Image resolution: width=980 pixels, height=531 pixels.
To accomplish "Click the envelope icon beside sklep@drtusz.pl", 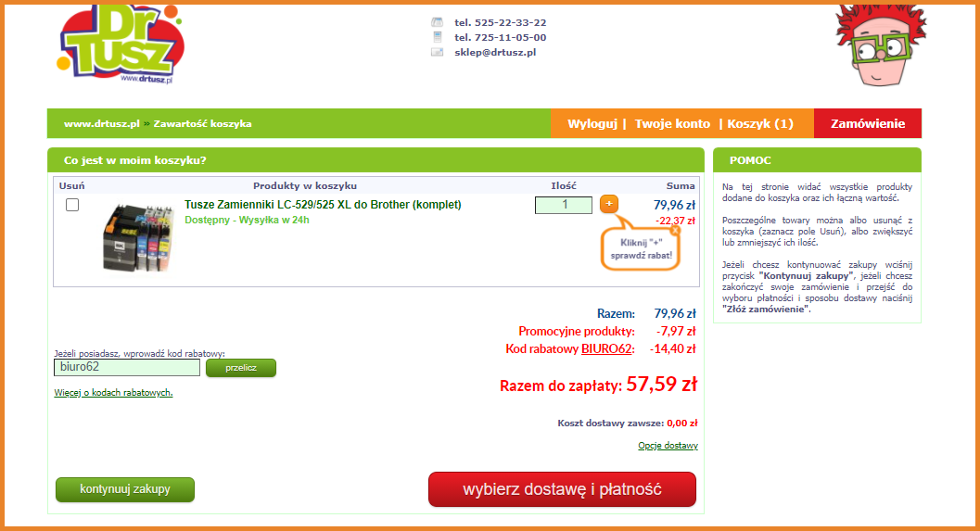I will tap(437, 53).
